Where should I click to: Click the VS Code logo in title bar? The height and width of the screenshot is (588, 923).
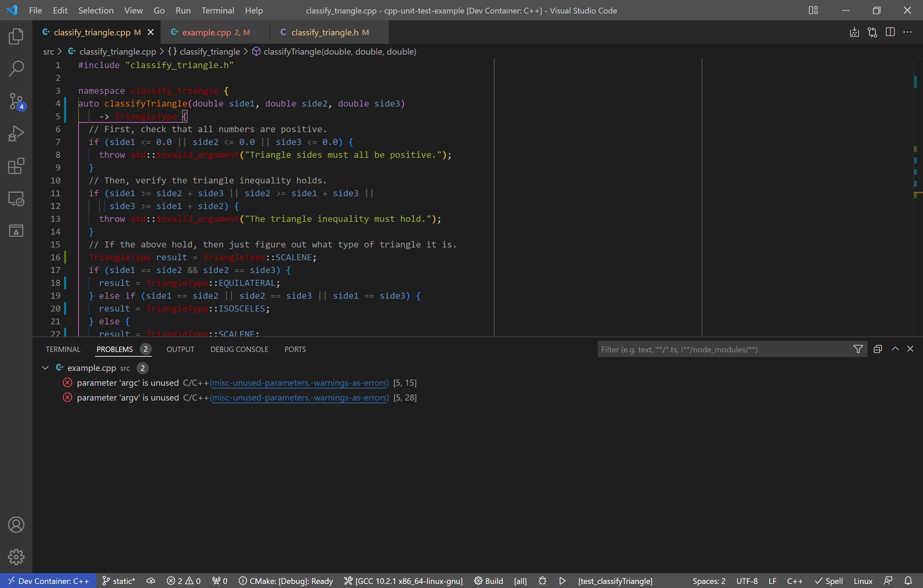click(x=12, y=10)
